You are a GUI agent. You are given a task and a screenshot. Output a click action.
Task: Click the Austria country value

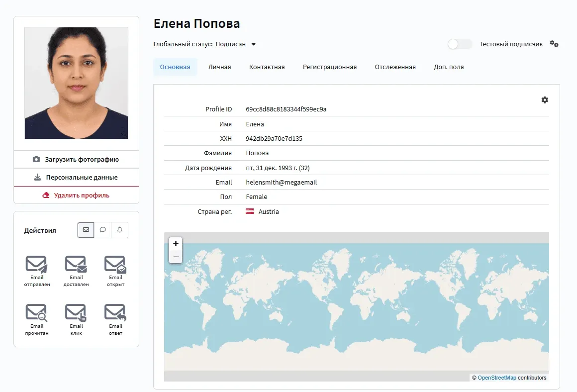269,211
